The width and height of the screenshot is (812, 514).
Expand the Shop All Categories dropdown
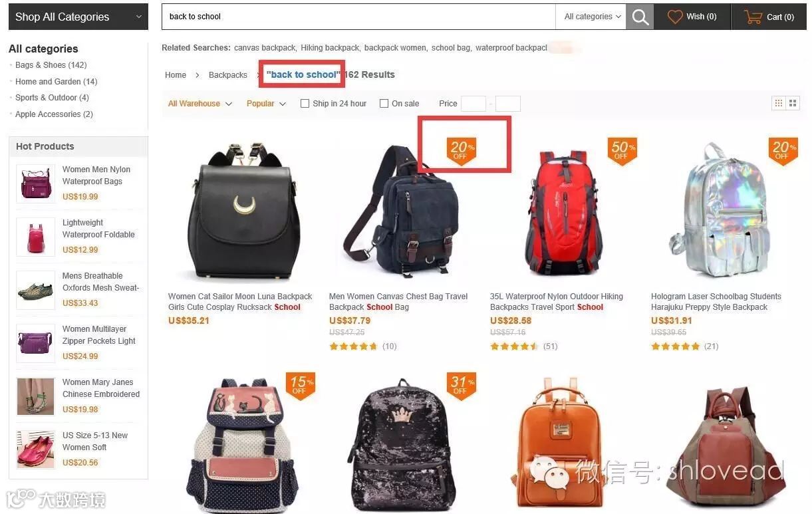click(x=78, y=17)
